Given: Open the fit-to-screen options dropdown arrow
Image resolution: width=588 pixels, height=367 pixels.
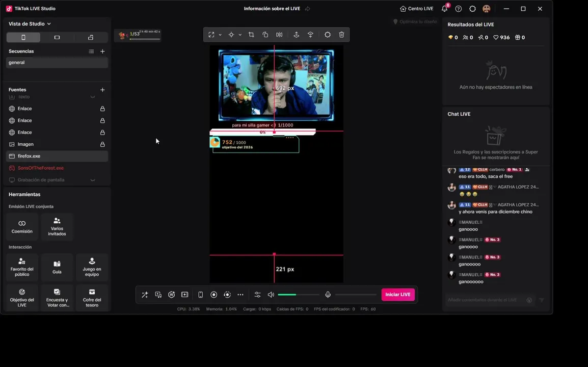Looking at the screenshot, I should [x=220, y=35].
